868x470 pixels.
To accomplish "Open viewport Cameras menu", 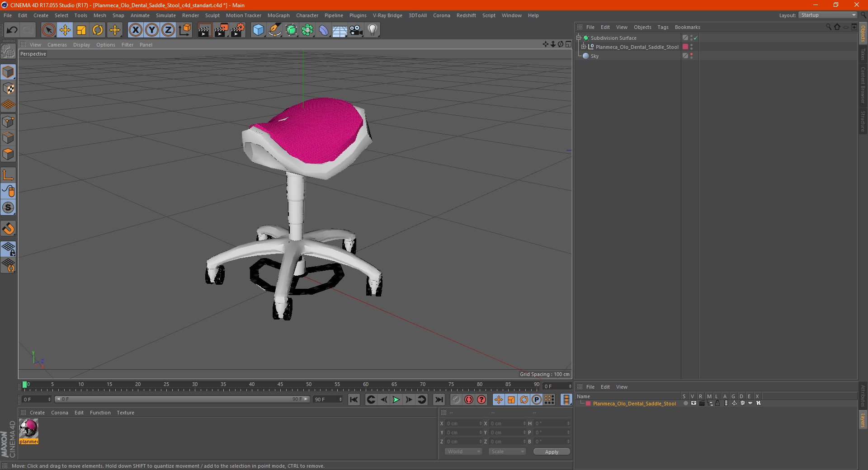I will 57,45.
